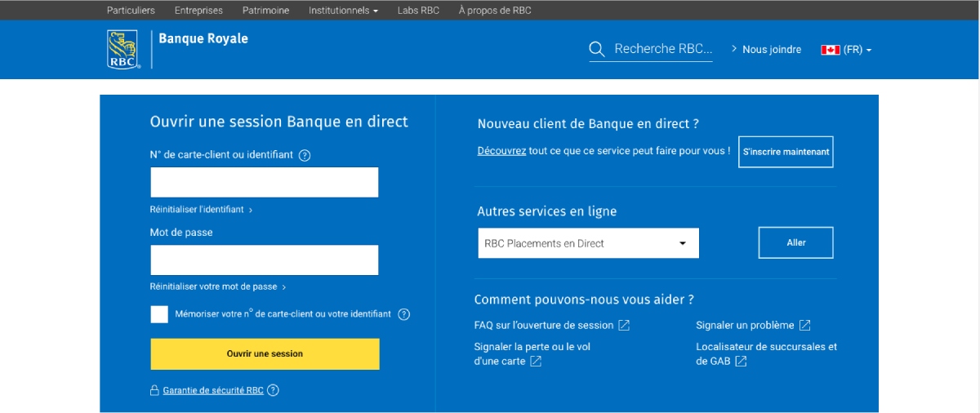
Task: Open Localisateur de succursales et de GAB
Action: [x=766, y=353]
